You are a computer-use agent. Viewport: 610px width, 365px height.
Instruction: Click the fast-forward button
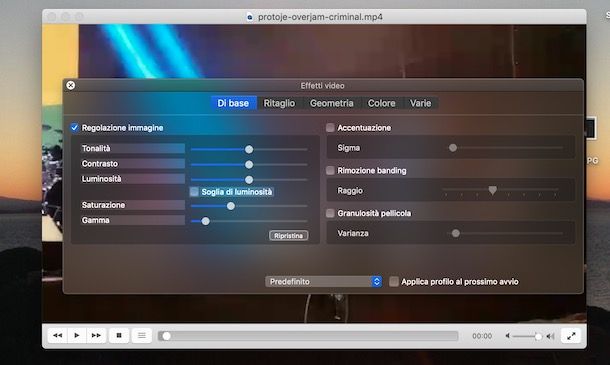point(96,335)
